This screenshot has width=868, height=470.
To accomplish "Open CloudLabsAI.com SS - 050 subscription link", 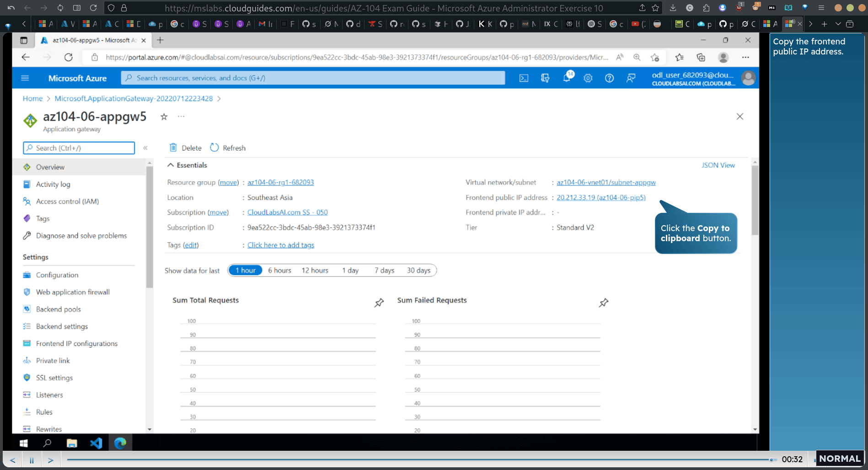I will [x=287, y=212].
